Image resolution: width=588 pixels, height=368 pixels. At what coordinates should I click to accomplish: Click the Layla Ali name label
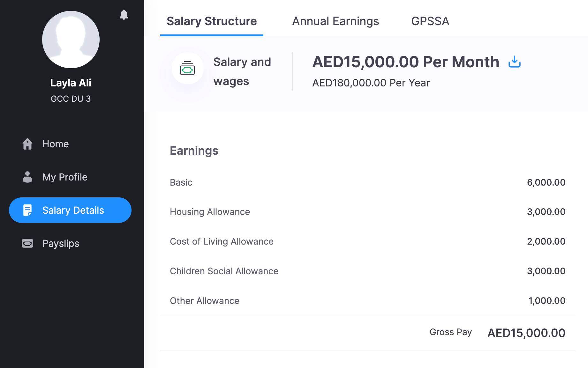click(71, 83)
